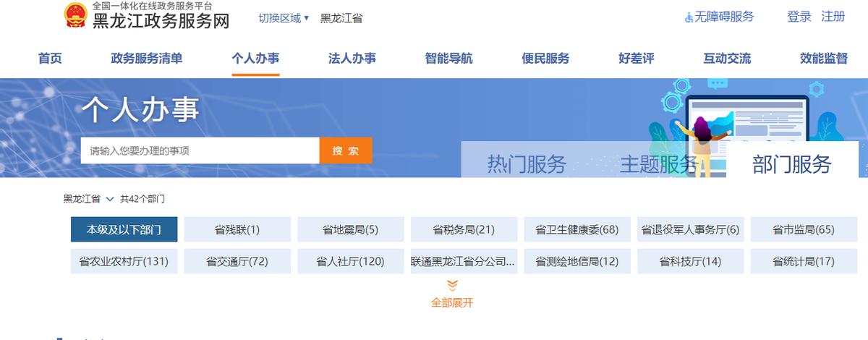Select 个人办事 navigation item
The height and width of the screenshot is (340, 868).
(x=255, y=59)
